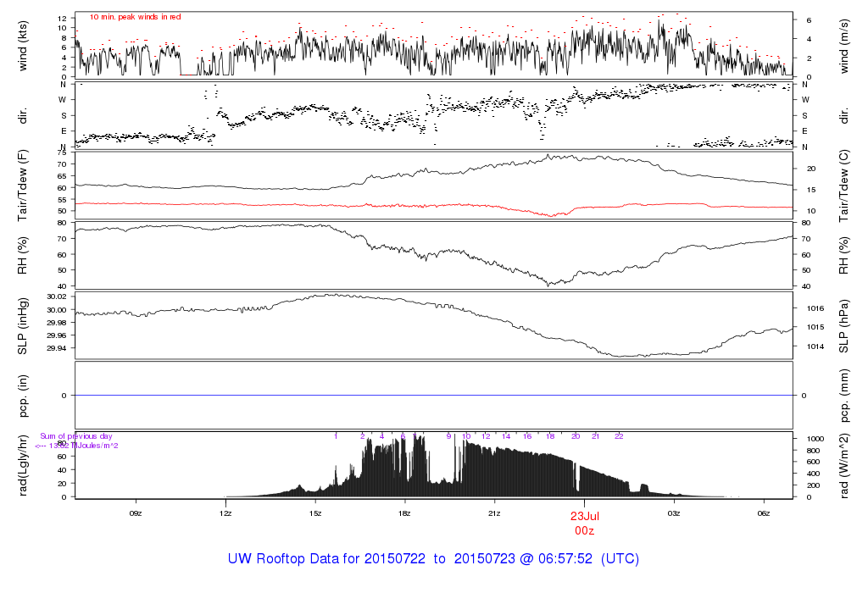Click the 09z time tick label
Screen dimensions: 868x593
tap(135, 513)
